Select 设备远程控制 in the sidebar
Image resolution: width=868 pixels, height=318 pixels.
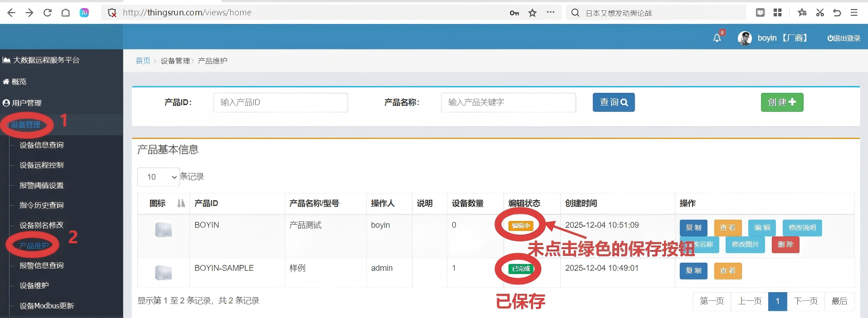[x=41, y=165]
